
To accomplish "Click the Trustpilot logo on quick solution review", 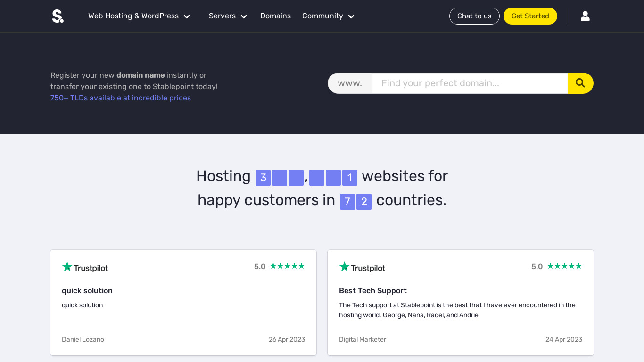I will click(x=85, y=267).
